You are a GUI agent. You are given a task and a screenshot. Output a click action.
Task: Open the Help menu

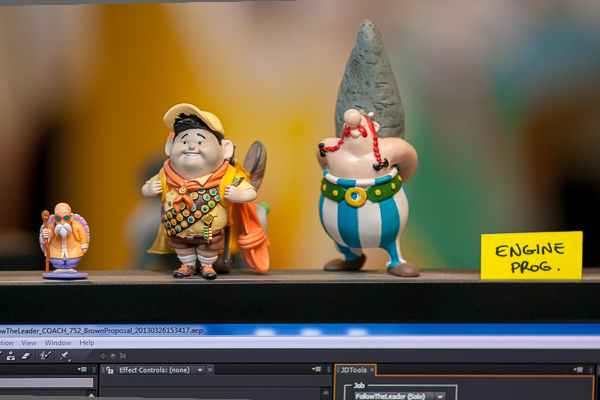click(x=87, y=343)
